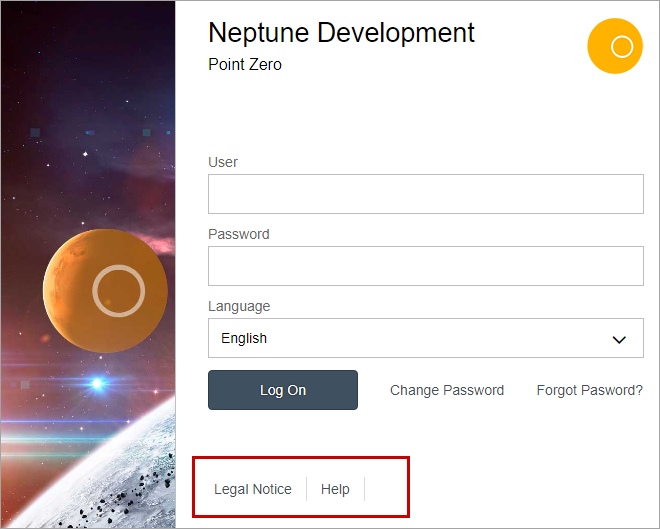Viewport: 660px width, 529px height.
Task: Open the Language dropdown showing English
Action: point(425,338)
